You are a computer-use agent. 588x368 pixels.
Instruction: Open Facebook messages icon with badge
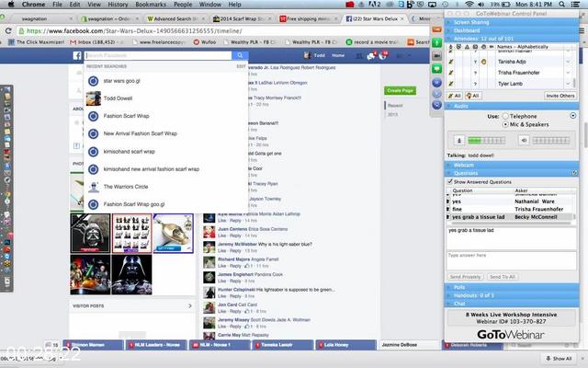pyautogui.click(x=371, y=55)
